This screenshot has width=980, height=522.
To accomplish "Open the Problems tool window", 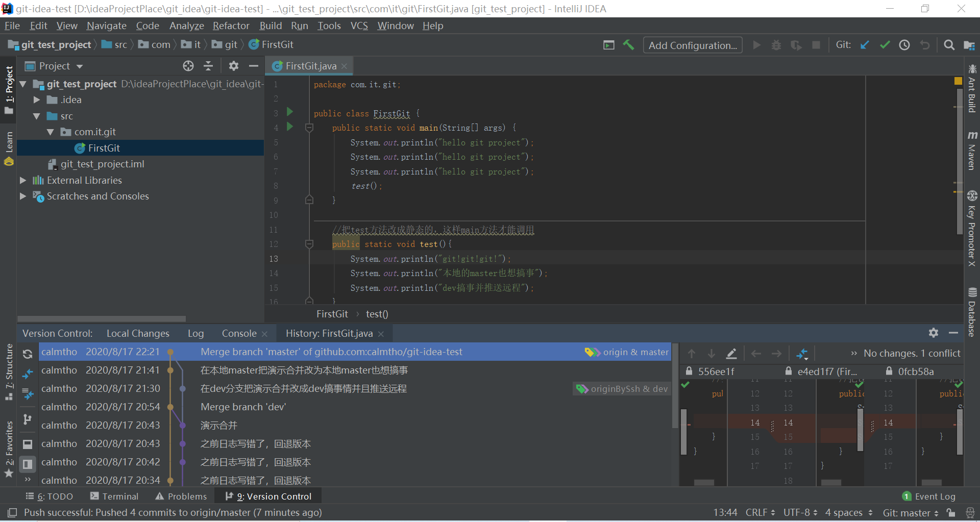I will click(181, 496).
